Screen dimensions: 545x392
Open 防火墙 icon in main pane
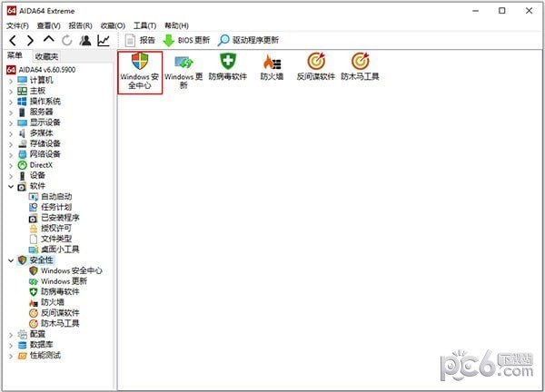[x=272, y=66]
